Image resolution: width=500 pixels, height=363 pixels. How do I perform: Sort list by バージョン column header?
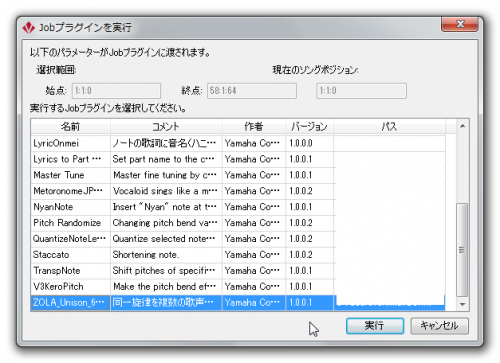pyautogui.click(x=309, y=127)
